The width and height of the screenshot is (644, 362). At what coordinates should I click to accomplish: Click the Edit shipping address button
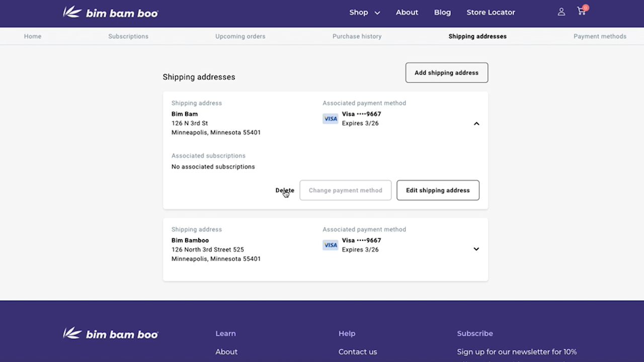[438, 190]
